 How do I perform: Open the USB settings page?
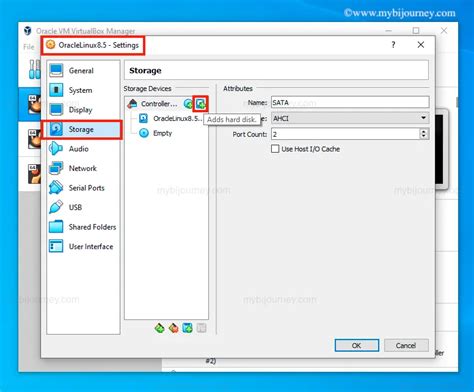point(83,207)
